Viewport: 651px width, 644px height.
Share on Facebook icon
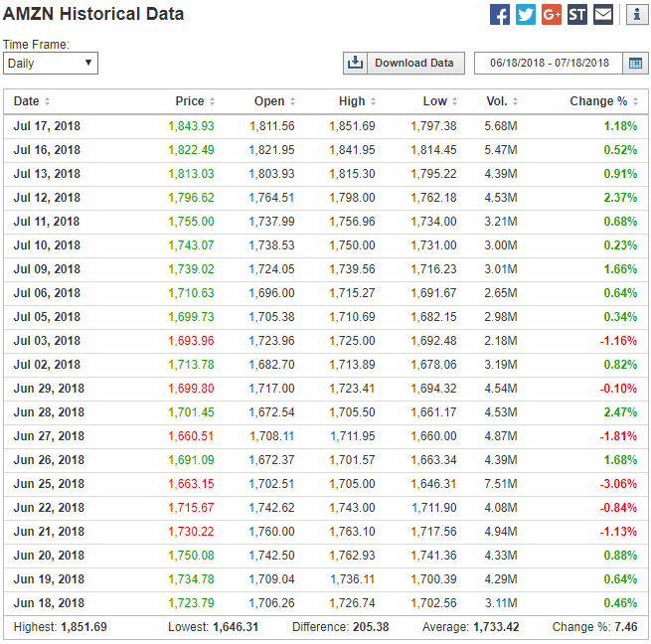coord(500,15)
